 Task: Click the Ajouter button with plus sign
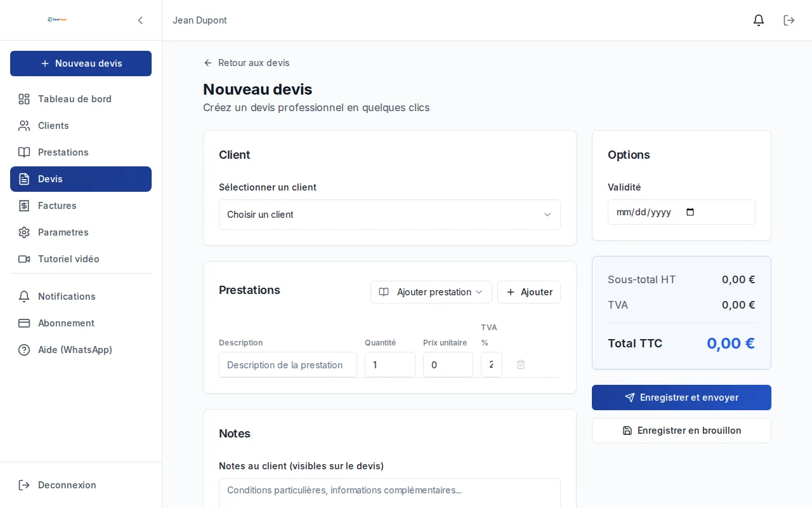[x=529, y=292]
